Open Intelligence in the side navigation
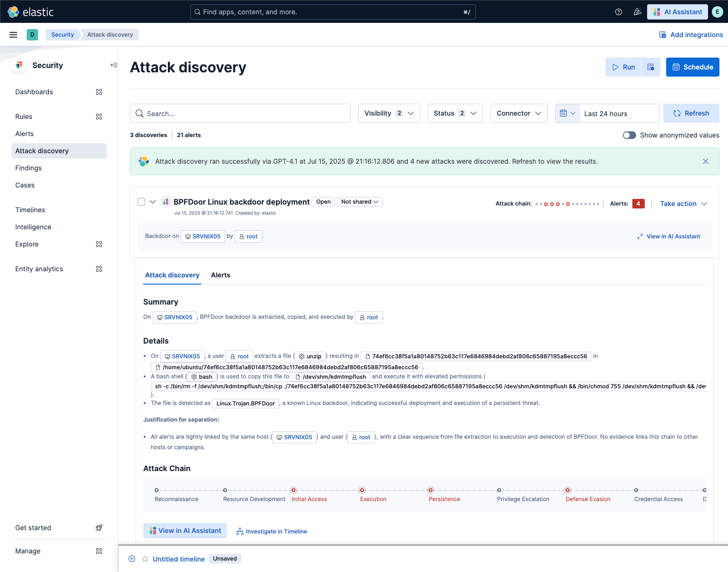Image resolution: width=728 pixels, height=572 pixels. coord(33,227)
